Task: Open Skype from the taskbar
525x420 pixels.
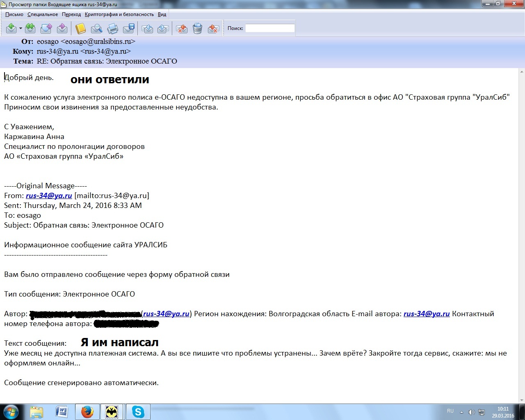Action: 138,412
